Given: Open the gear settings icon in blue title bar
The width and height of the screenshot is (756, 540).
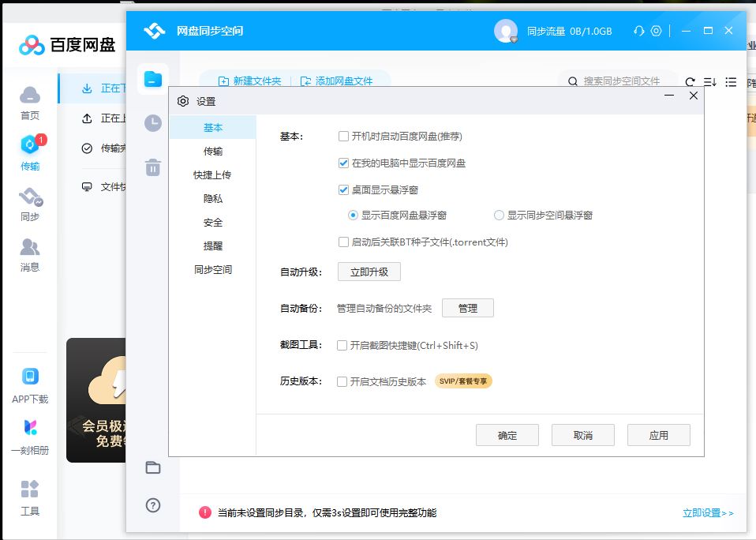Looking at the screenshot, I should pos(657,31).
